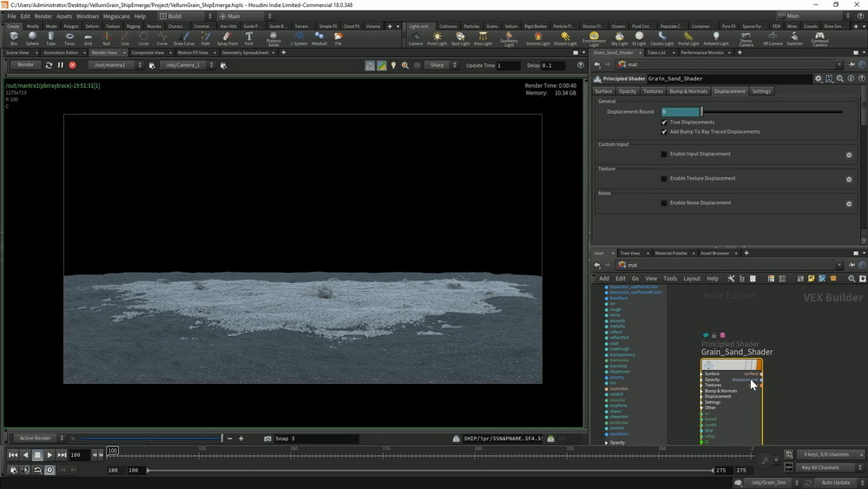The width and height of the screenshot is (868, 489).
Task: Open the Megascans menu
Action: pos(116,16)
